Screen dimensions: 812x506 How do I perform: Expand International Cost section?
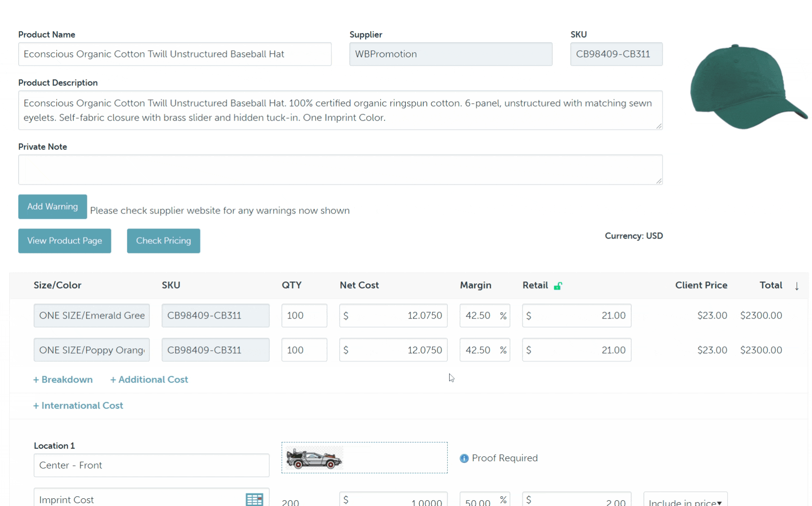pyautogui.click(x=78, y=406)
